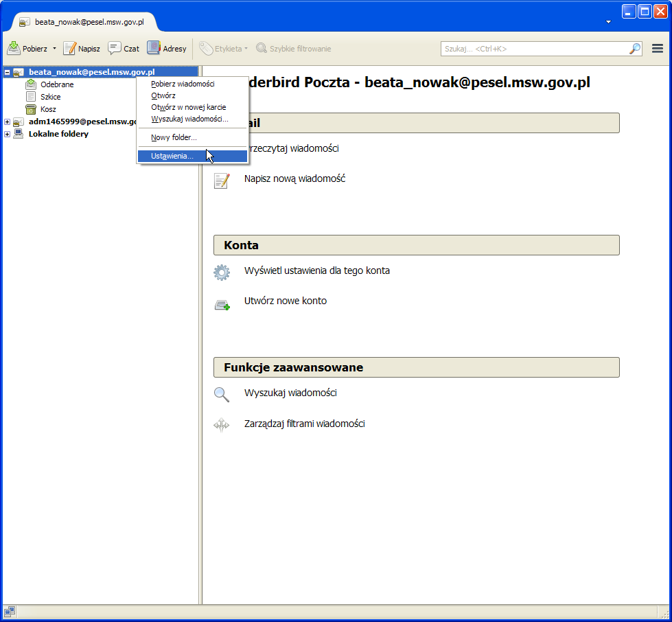Maximize the Thunderbird window
This screenshot has width=672, height=622.
[645, 12]
